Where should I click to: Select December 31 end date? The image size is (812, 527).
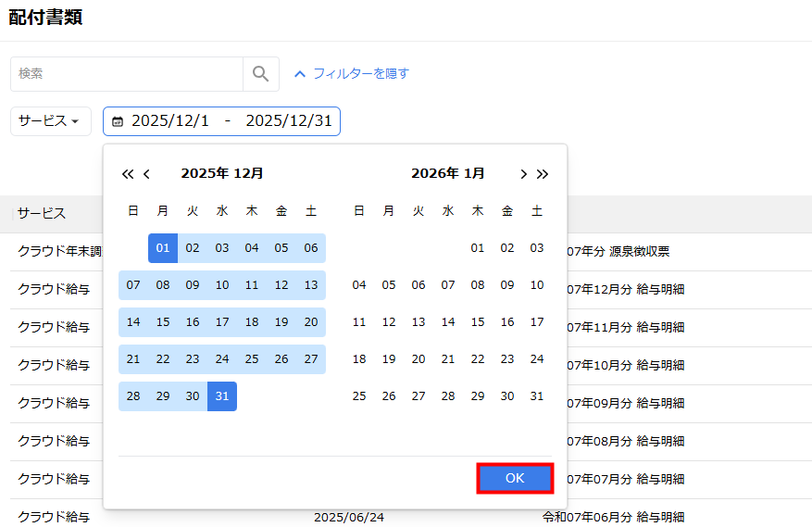click(222, 396)
